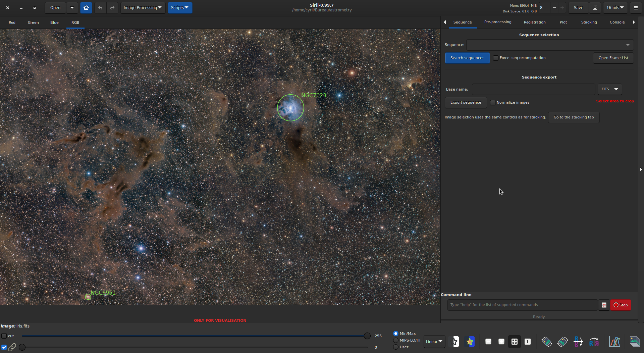This screenshot has height=353, width=644.
Task: Switch to the Registration tab
Action: tap(534, 22)
